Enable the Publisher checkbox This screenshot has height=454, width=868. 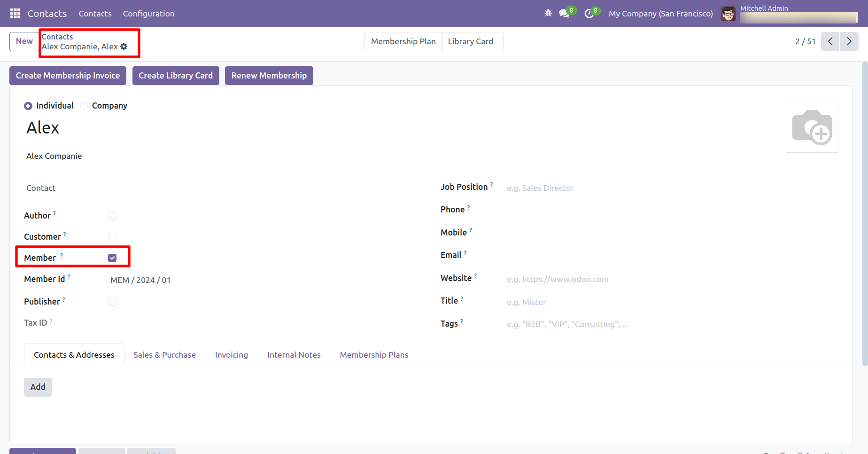pyautogui.click(x=112, y=302)
